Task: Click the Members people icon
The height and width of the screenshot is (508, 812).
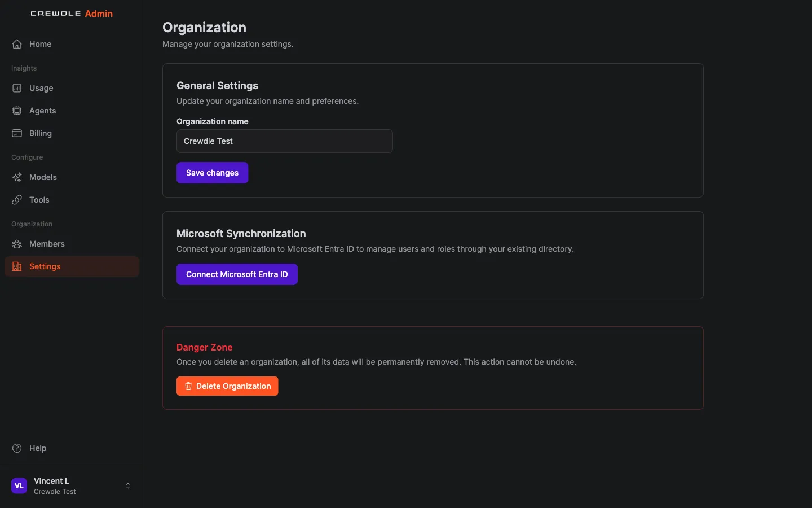Action: point(17,244)
